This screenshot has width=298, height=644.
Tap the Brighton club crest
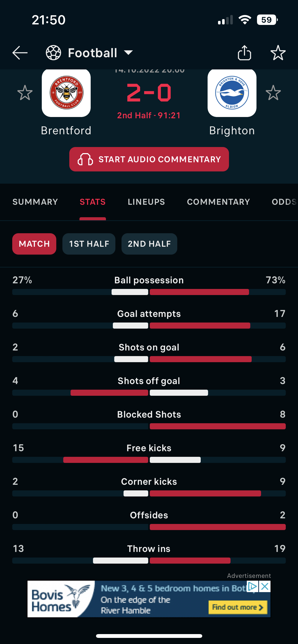pyautogui.click(x=232, y=93)
